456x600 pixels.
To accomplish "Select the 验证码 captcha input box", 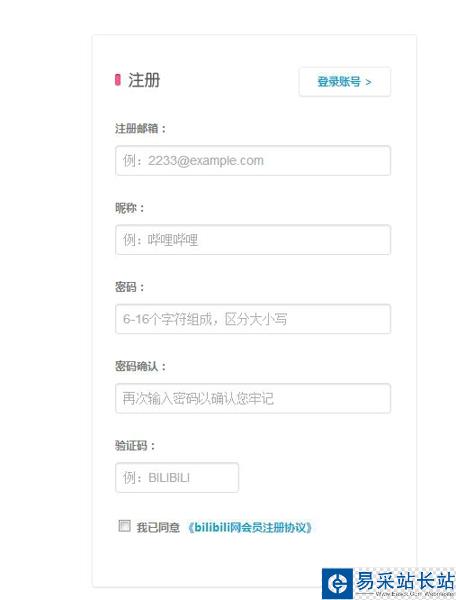I will point(177,478).
